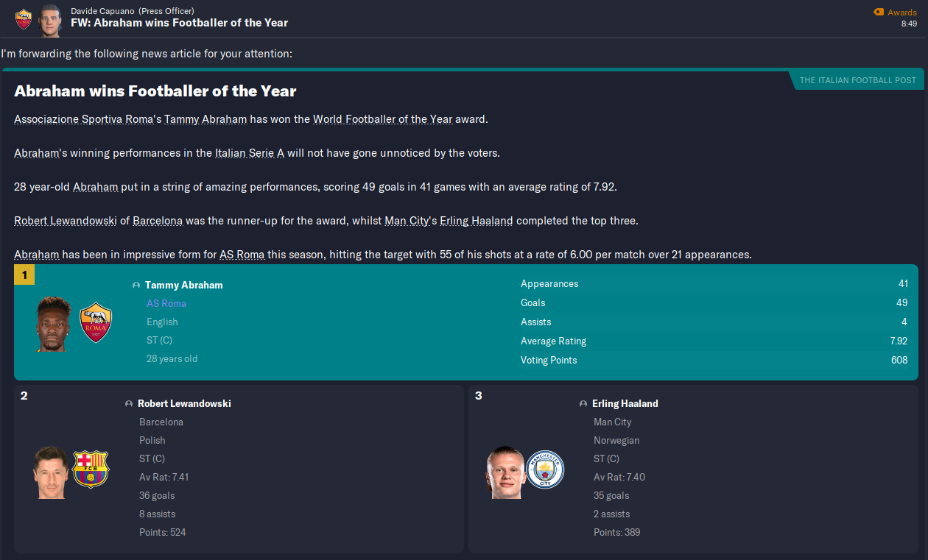Click the Man City link in the article text
Viewport: 928px width, 560px height.
pos(407,221)
